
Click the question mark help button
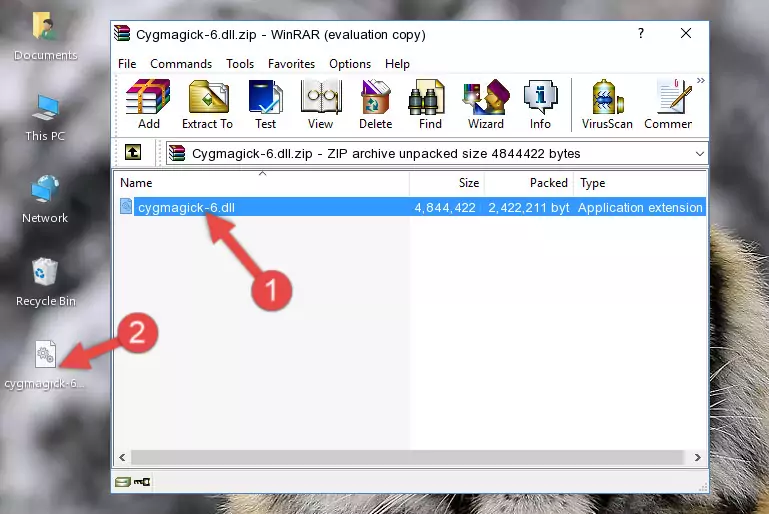tap(641, 33)
